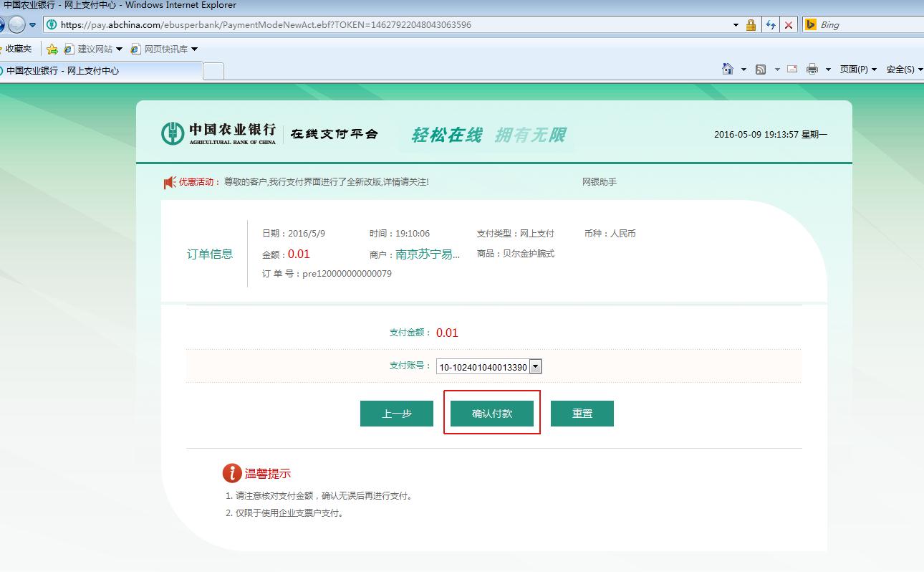Screen dimensions: 924x572
Task: Click the printer icon
Action: pyautogui.click(x=812, y=70)
